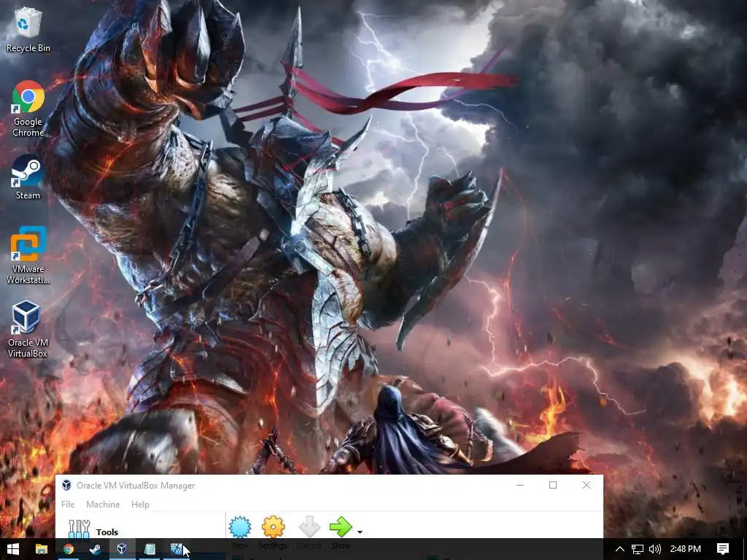Select the Oracle VM VirtualBox desktop shortcut

28,329
